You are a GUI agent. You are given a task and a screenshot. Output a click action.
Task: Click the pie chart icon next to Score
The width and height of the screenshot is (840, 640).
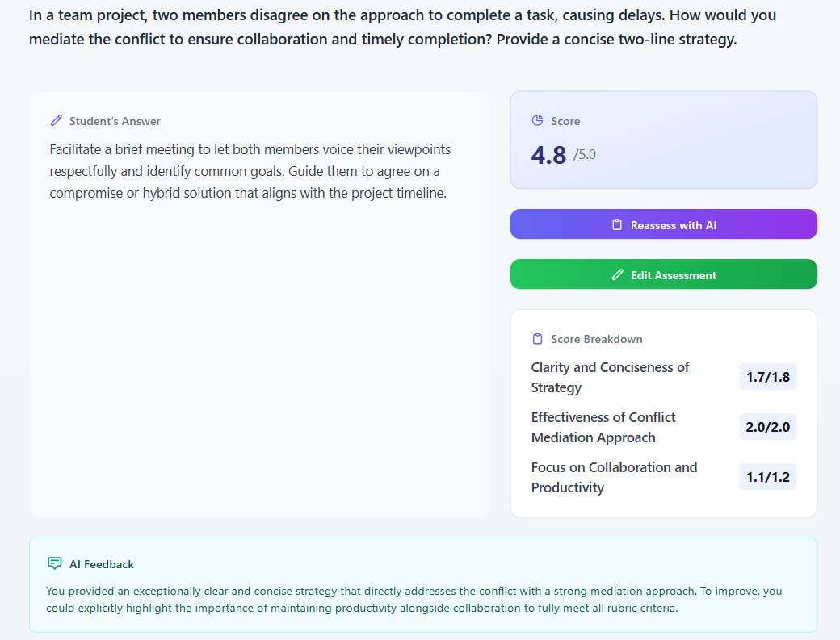(x=537, y=120)
